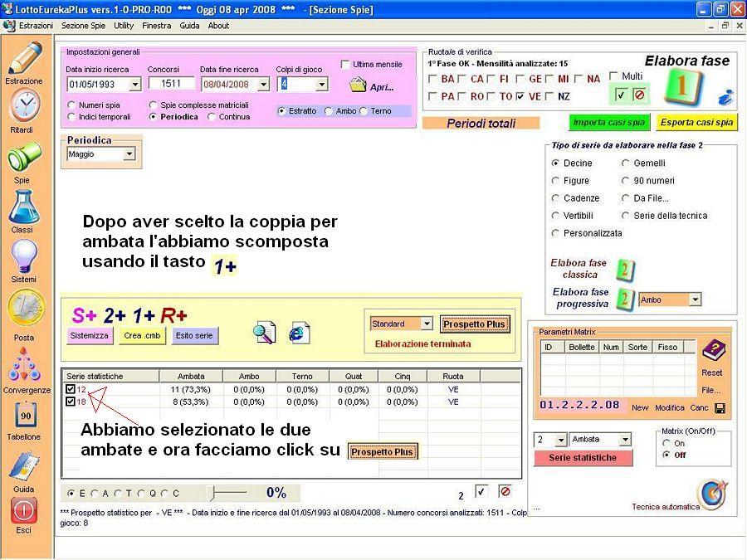The height and width of the screenshot is (560, 747).
Task: Open the Convergenze icon
Action: tap(24, 365)
